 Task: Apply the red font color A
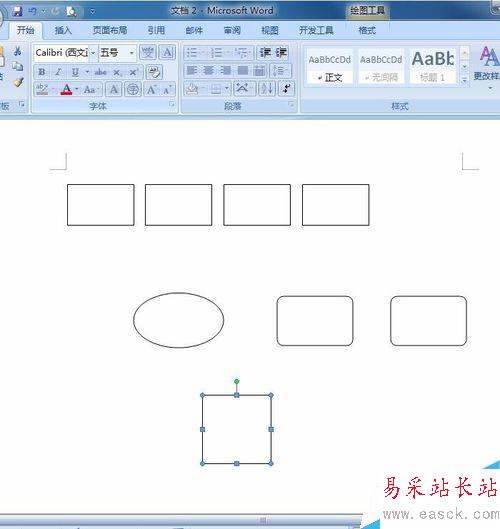pyautogui.click(x=66, y=89)
